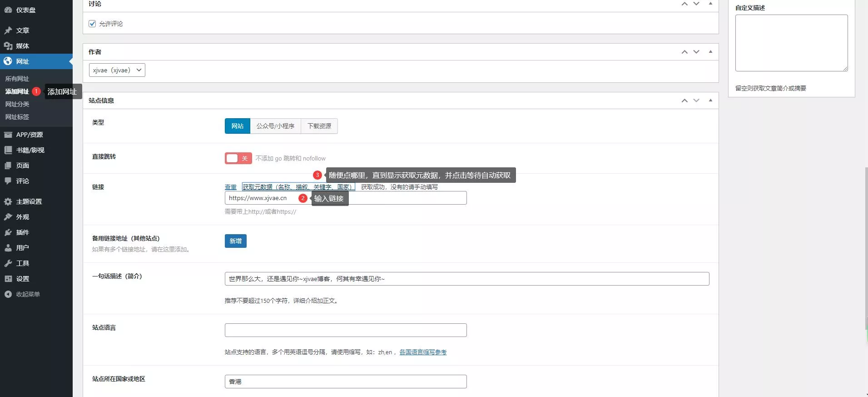The height and width of the screenshot is (397, 868).
Task: Go to 所有网址 submenu item
Action: tap(17, 79)
